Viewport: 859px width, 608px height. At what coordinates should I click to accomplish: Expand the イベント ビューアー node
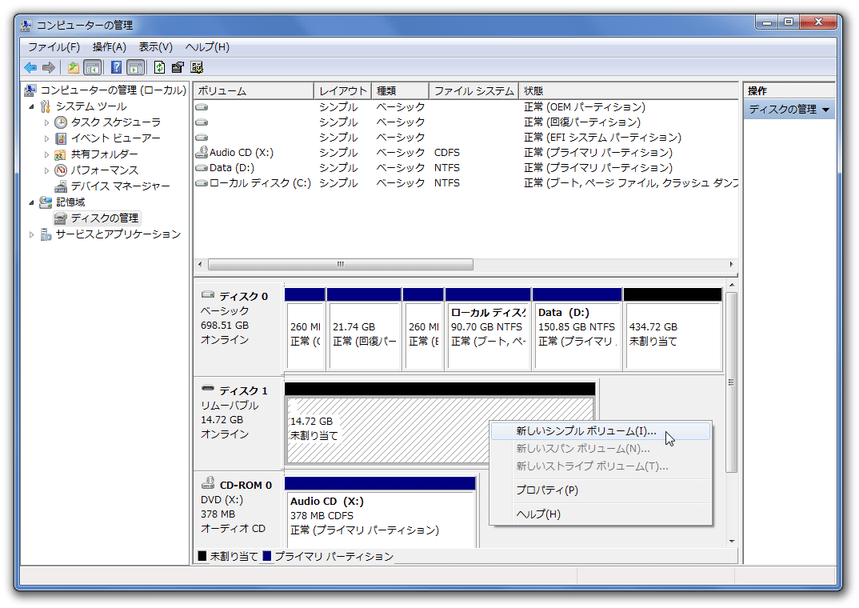[x=47, y=138]
